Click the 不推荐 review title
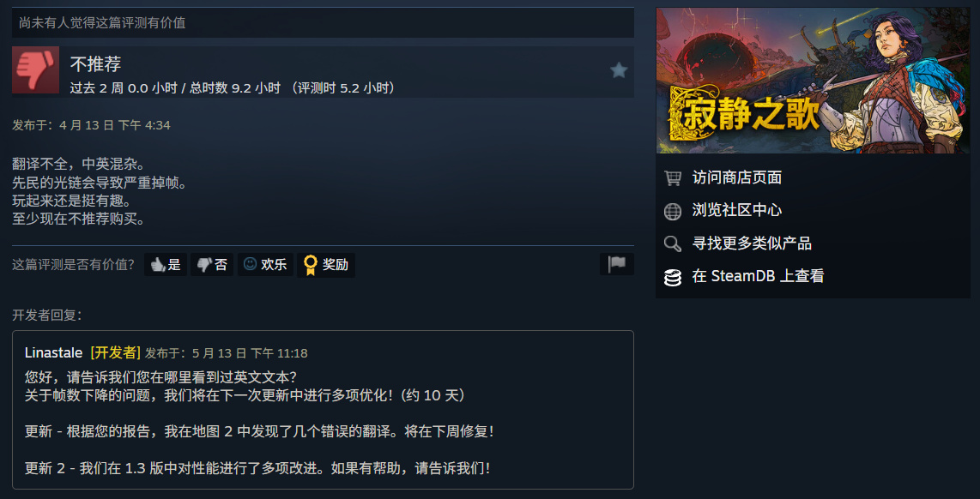 click(x=95, y=63)
